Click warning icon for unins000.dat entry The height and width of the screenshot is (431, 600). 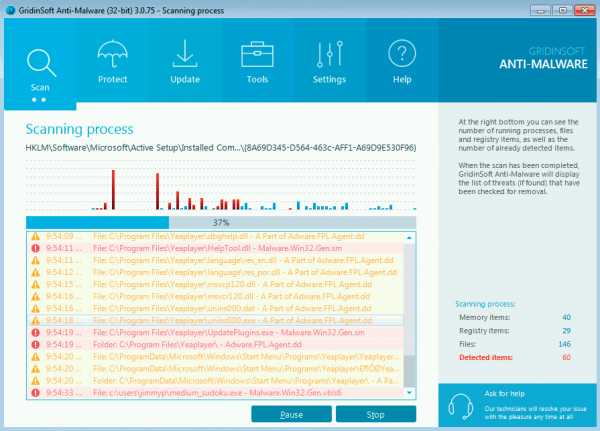pos(36,309)
